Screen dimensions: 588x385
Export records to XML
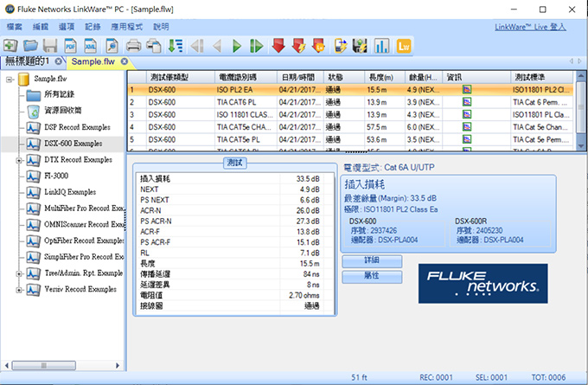tap(91, 46)
